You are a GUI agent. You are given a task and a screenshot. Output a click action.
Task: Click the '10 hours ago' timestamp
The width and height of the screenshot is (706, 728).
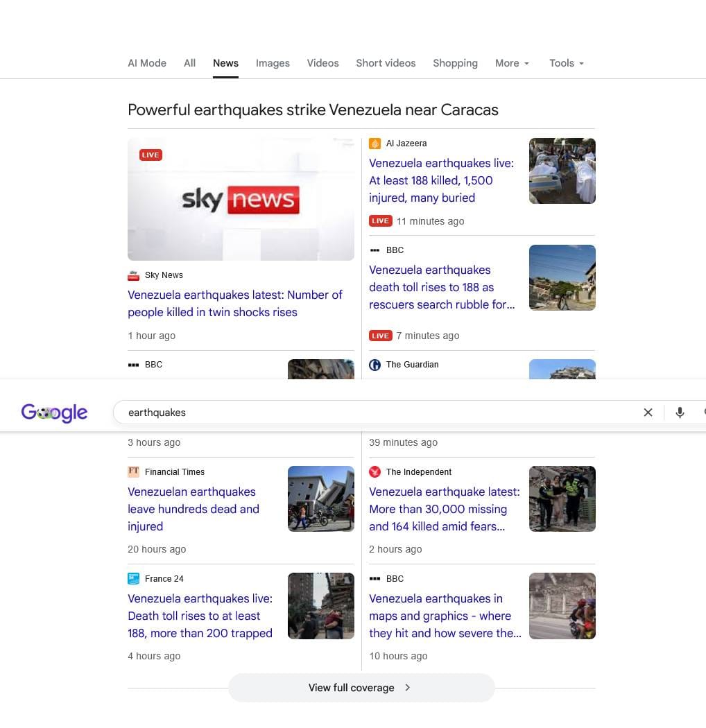398,656
